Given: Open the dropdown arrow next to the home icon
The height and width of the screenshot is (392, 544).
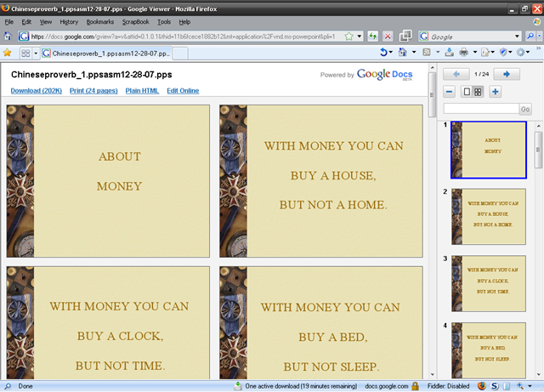Looking at the screenshot, I should tap(414, 53).
